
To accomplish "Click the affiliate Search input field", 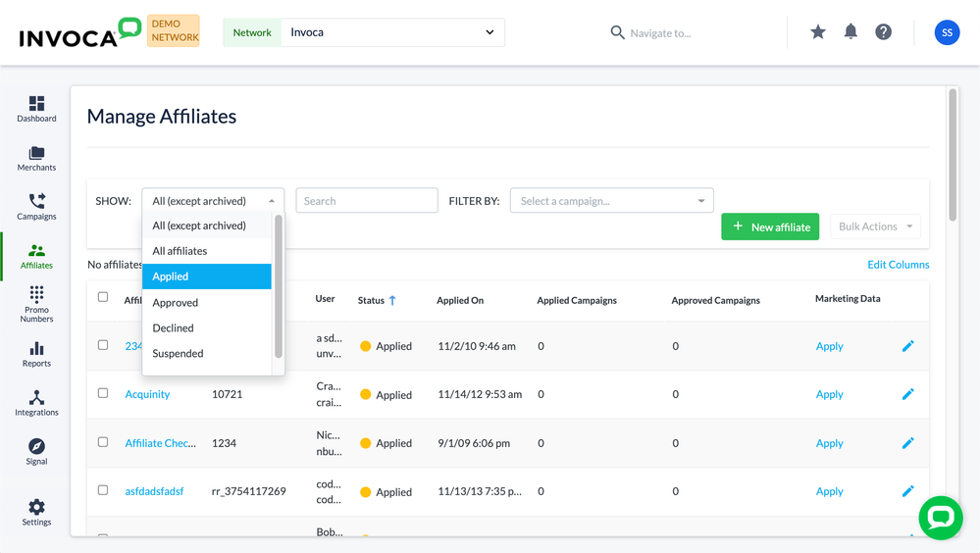I will [x=366, y=201].
